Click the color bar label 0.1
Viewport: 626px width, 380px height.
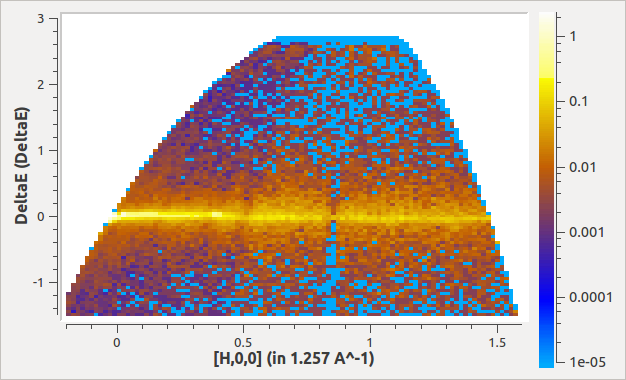[x=578, y=101]
